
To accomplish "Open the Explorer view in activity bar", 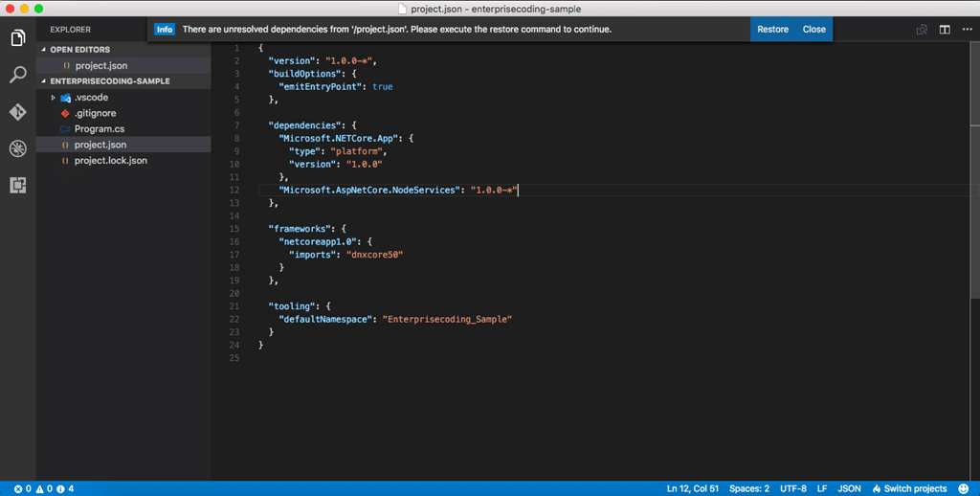I will tap(18, 38).
